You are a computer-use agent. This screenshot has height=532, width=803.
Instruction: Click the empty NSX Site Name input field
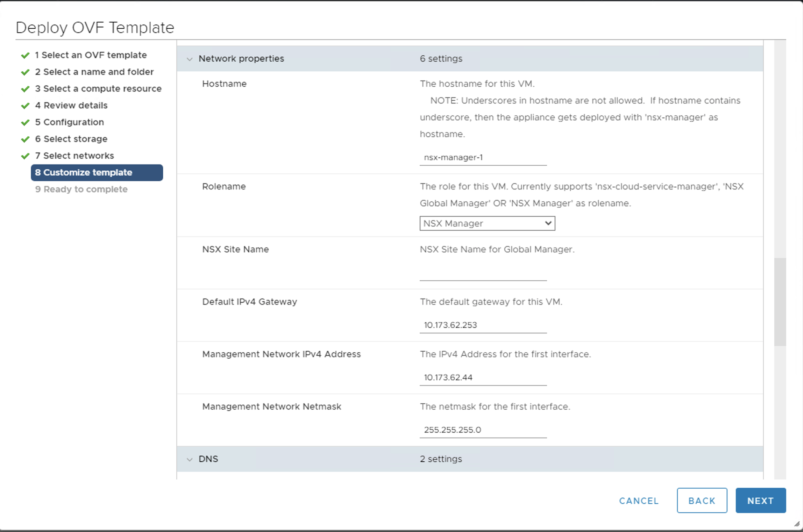pos(483,273)
